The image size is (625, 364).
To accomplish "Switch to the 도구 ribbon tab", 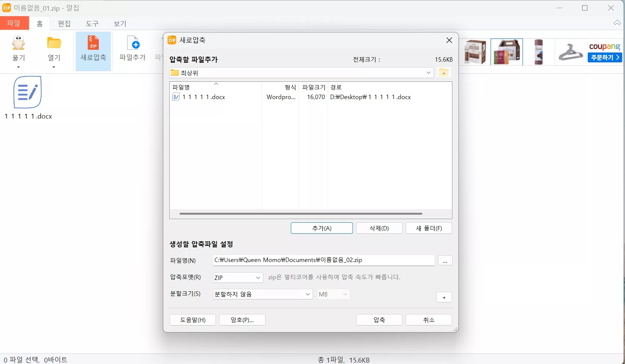I will (x=92, y=23).
